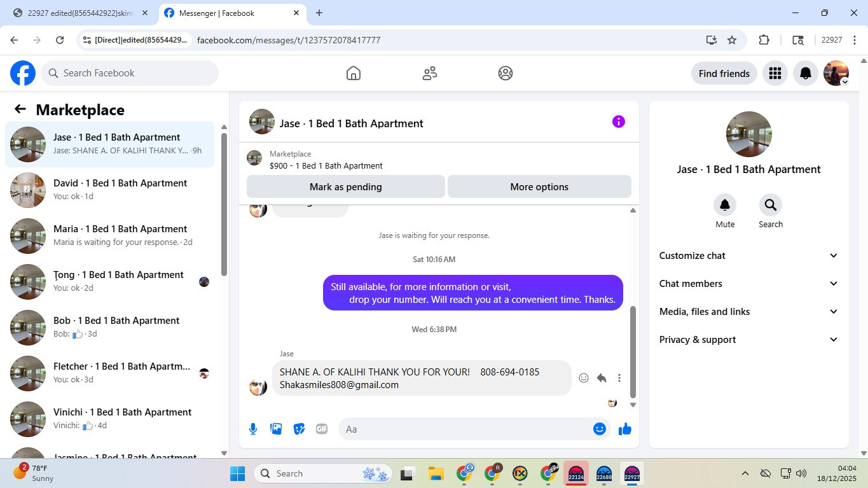The width and height of the screenshot is (868, 488).
Task: Expand the Chat members section
Action: (748, 284)
